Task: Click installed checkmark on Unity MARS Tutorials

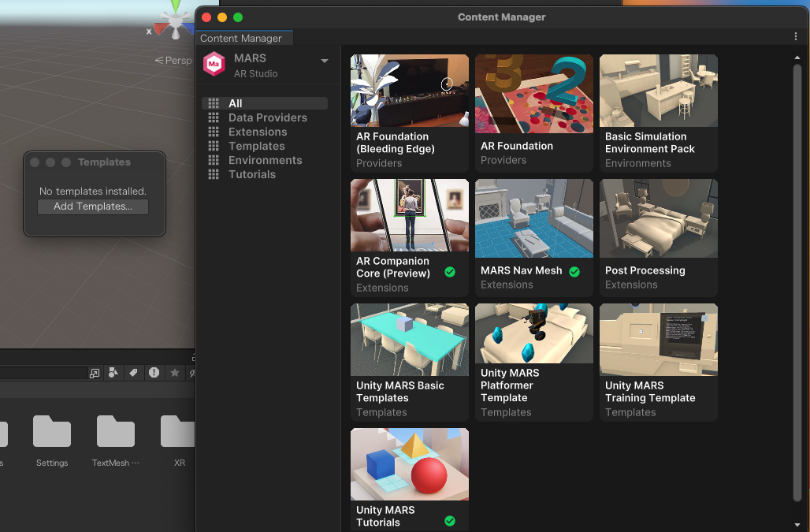Action: pos(450,521)
